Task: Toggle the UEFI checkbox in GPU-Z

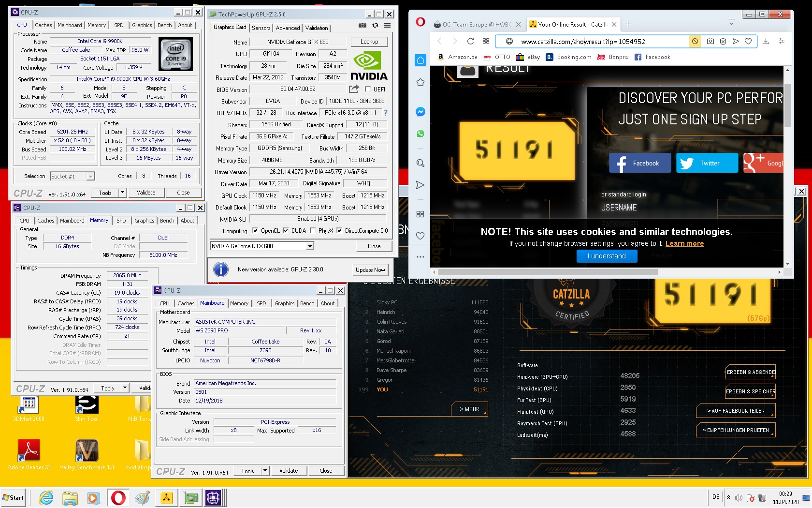Action: click(x=368, y=89)
